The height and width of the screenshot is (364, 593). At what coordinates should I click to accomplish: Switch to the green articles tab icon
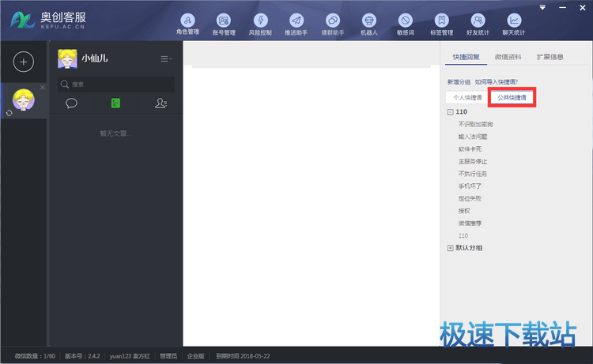(115, 103)
